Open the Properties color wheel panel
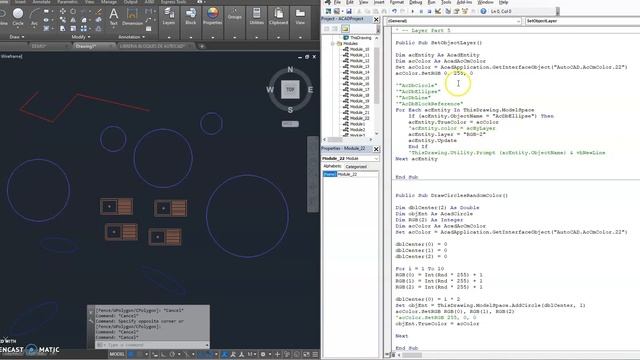640x360 pixels. pos(213,16)
